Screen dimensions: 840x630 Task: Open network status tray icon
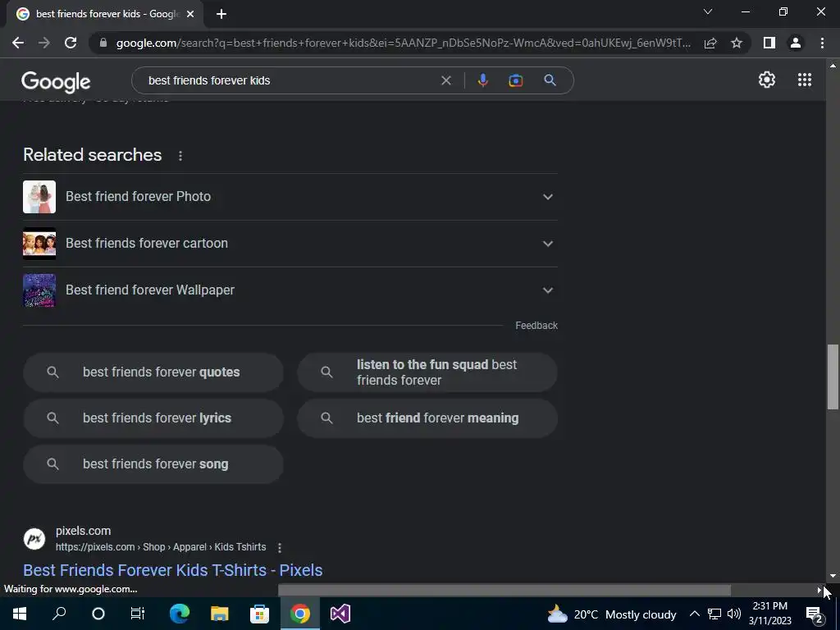pos(714,614)
